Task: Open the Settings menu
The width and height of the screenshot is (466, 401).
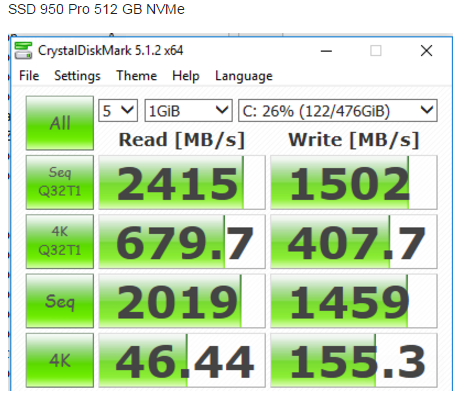Action: (77, 76)
